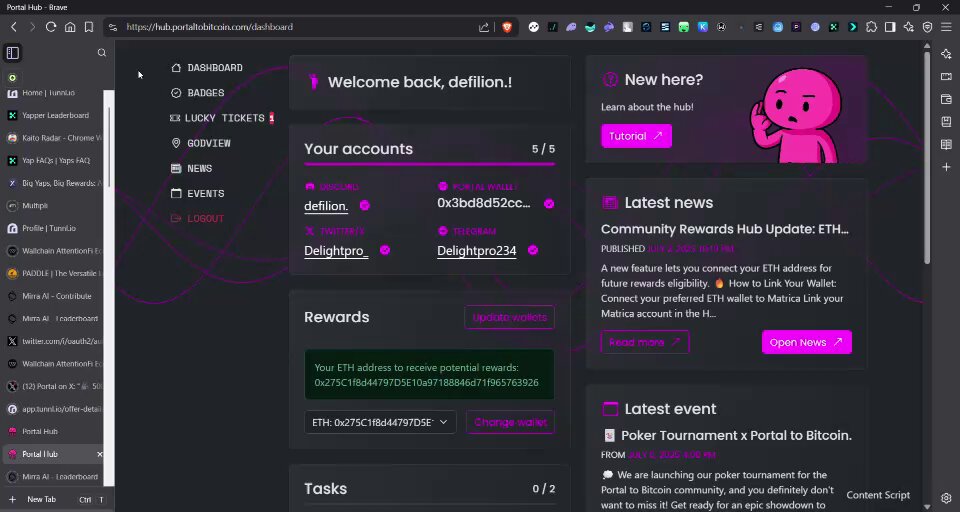
Task: Go back using the browser back arrow
Action: pyautogui.click(x=14, y=27)
